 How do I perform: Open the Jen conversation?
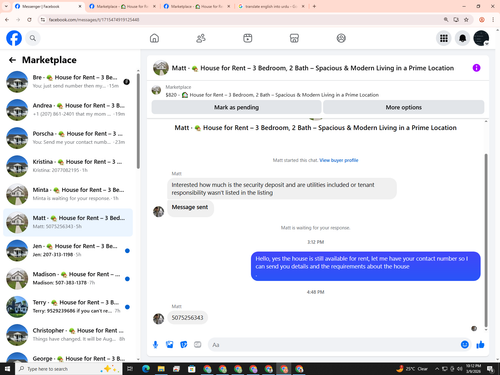68,250
